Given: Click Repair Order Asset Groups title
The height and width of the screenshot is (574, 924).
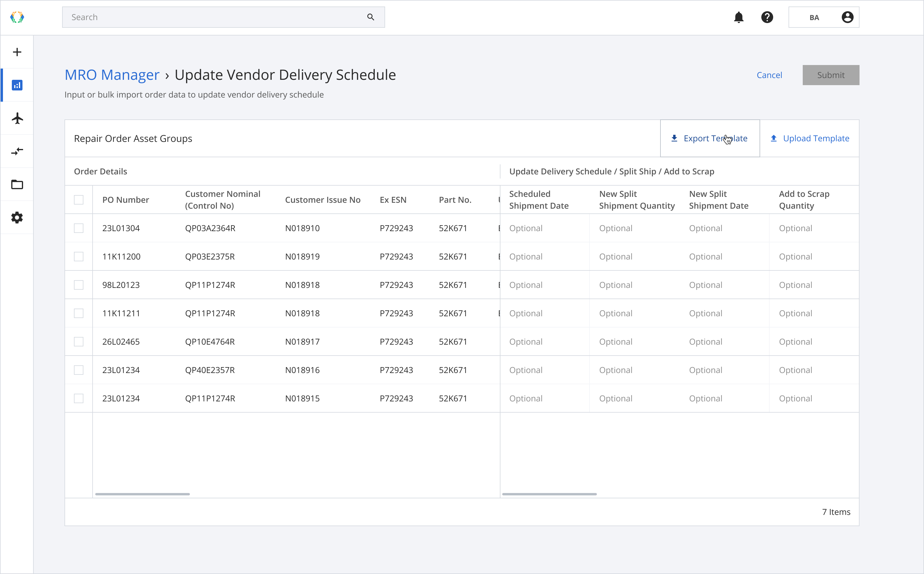Looking at the screenshot, I should [x=133, y=139].
